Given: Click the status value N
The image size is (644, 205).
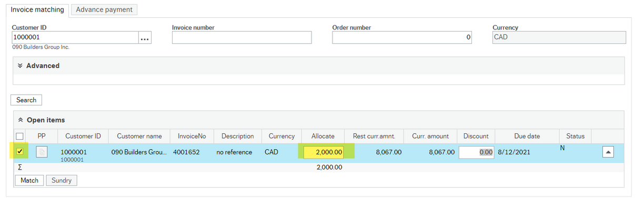Looking at the screenshot, I should [562, 149].
